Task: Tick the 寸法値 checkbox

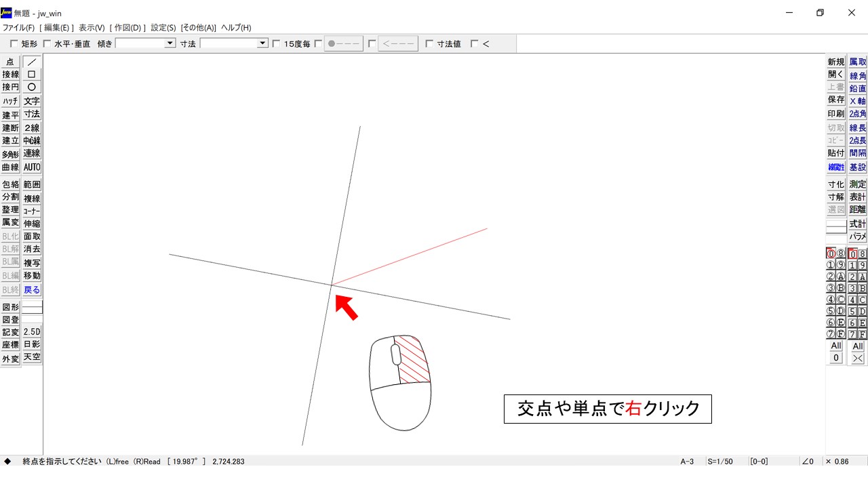Action: 429,44
